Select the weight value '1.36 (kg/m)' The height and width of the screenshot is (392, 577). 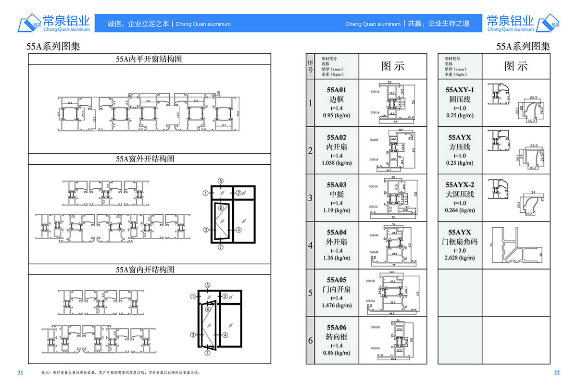tap(337, 258)
